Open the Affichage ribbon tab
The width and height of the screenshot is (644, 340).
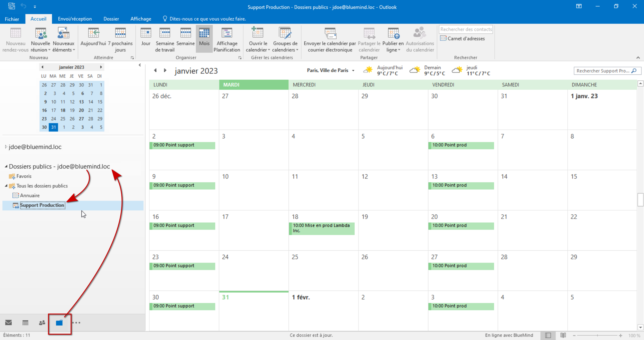(141, 19)
